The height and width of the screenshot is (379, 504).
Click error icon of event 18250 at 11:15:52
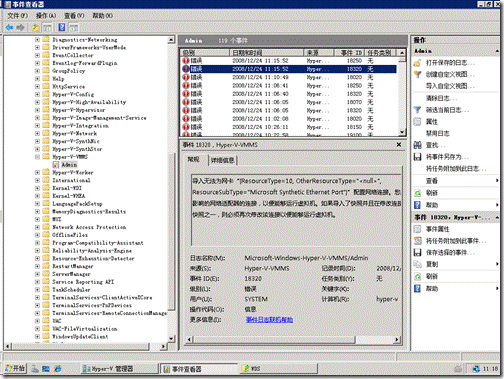coord(186,61)
